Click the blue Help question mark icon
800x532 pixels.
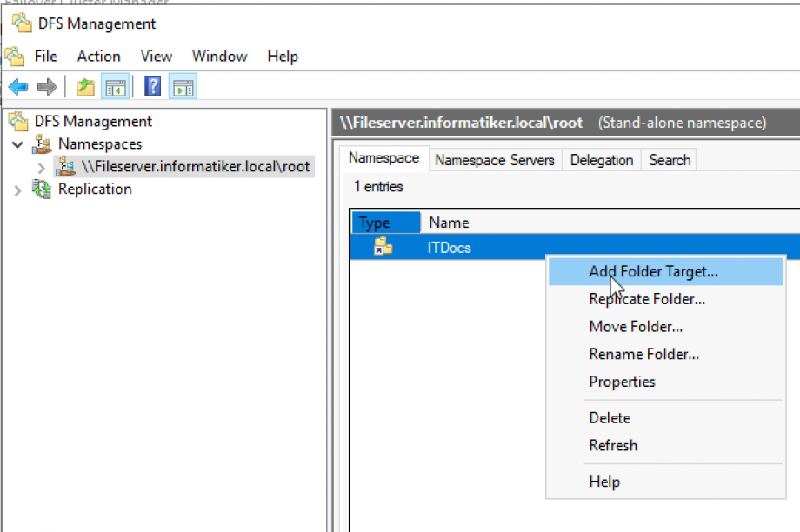click(x=153, y=87)
